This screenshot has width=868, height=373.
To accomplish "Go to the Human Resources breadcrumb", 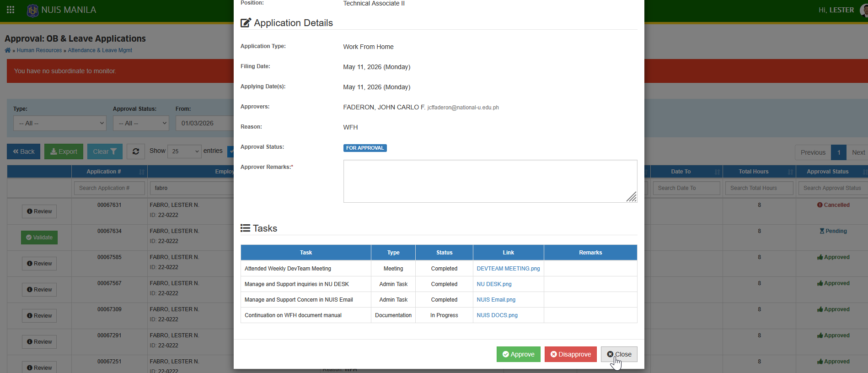I will pos(39,50).
